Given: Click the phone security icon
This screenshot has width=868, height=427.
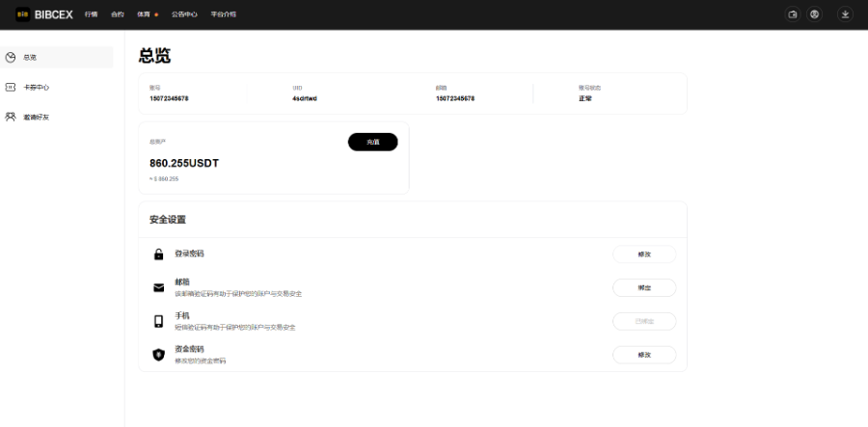Looking at the screenshot, I should (159, 321).
